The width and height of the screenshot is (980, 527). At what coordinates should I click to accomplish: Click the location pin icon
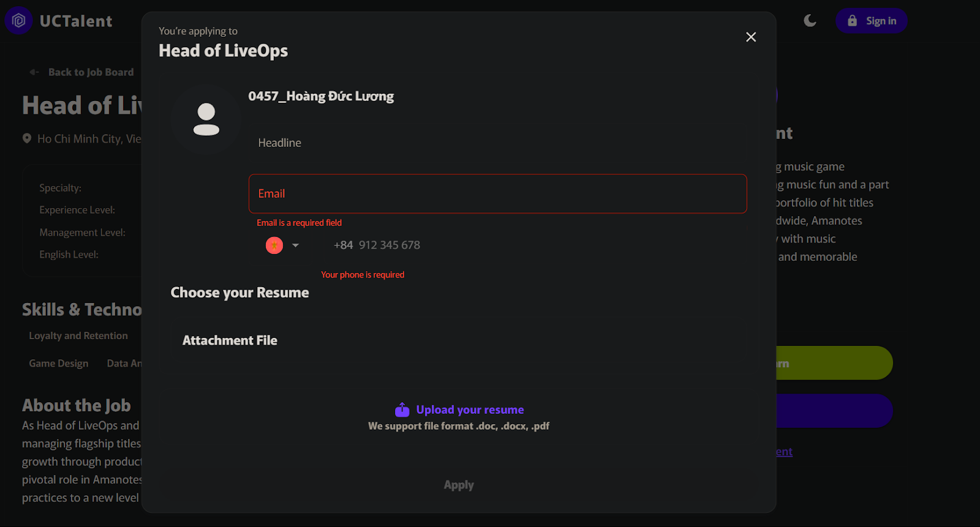click(27, 139)
